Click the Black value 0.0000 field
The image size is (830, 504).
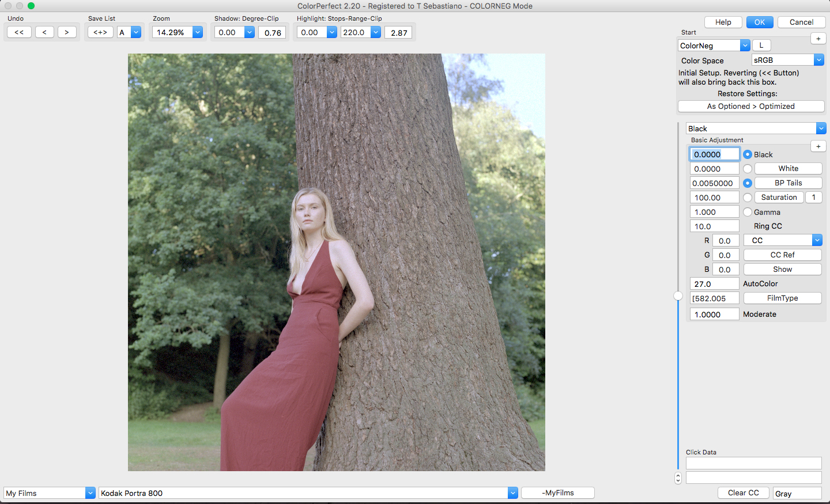click(715, 154)
